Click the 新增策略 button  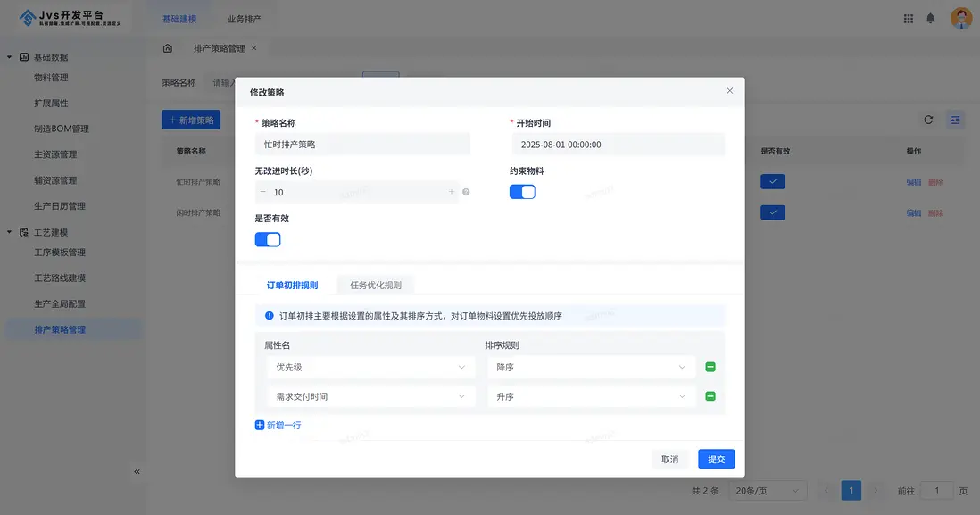click(x=191, y=120)
